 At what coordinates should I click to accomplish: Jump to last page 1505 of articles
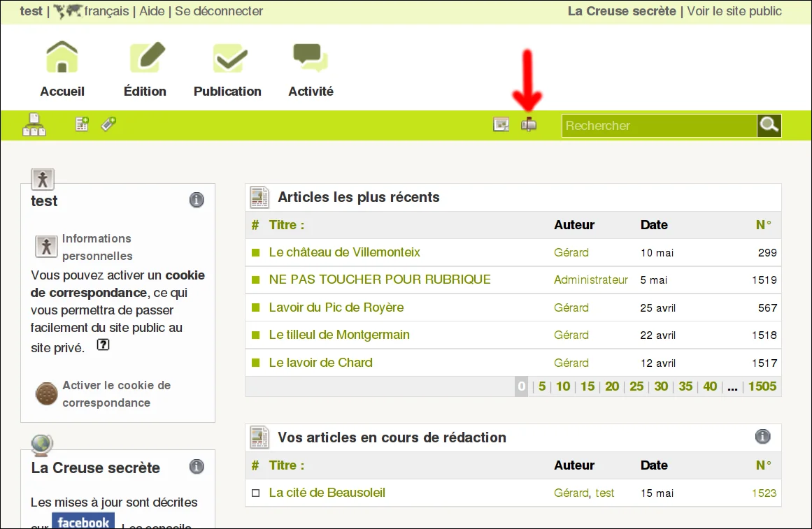pos(762,386)
